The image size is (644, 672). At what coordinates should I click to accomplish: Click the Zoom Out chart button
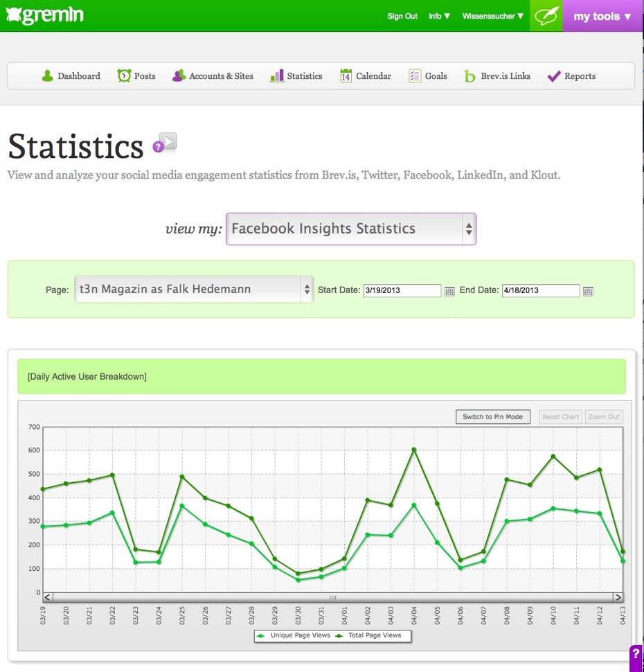click(x=604, y=417)
